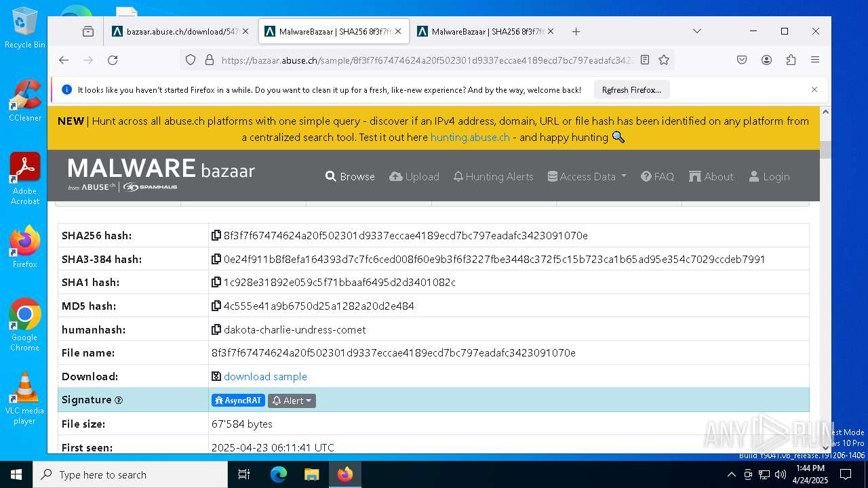Click the volume icon in tray

click(781, 474)
